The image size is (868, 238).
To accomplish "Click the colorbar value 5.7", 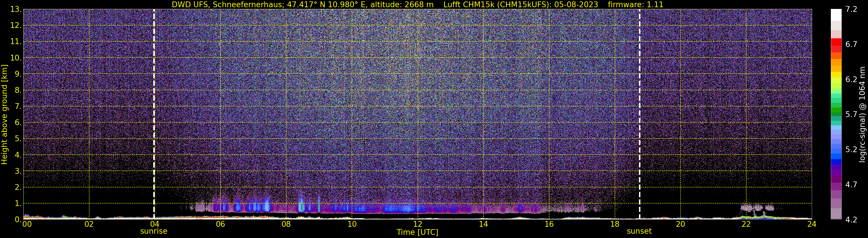I will [x=851, y=115].
